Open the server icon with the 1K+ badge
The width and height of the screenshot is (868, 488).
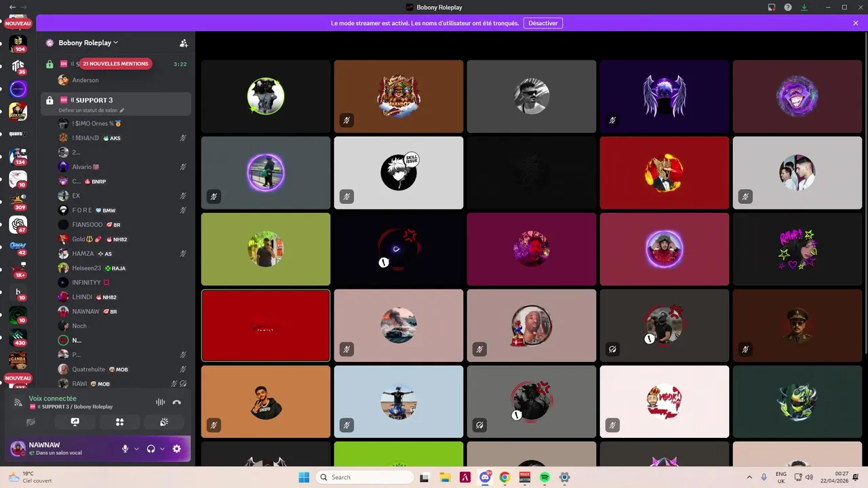(x=18, y=270)
